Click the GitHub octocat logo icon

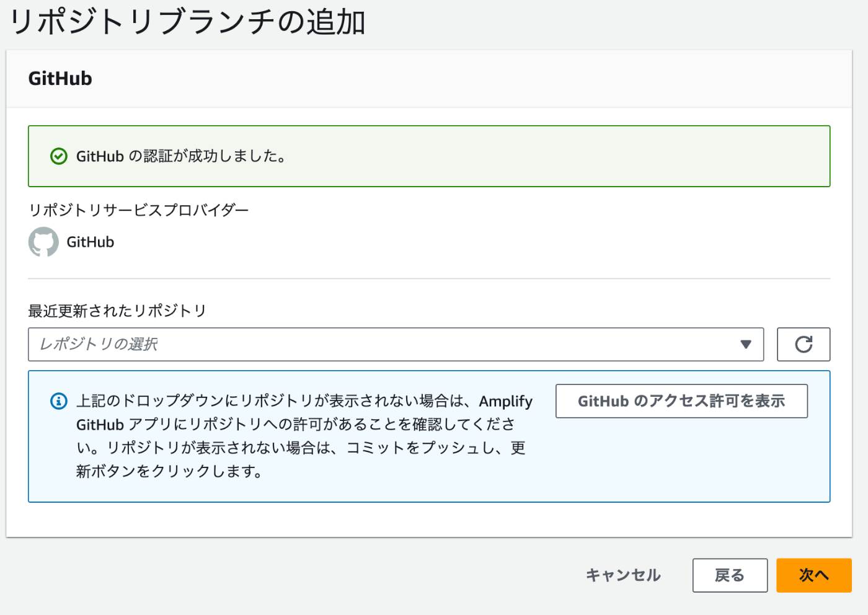pyautogui.click(x=43, y=242)
